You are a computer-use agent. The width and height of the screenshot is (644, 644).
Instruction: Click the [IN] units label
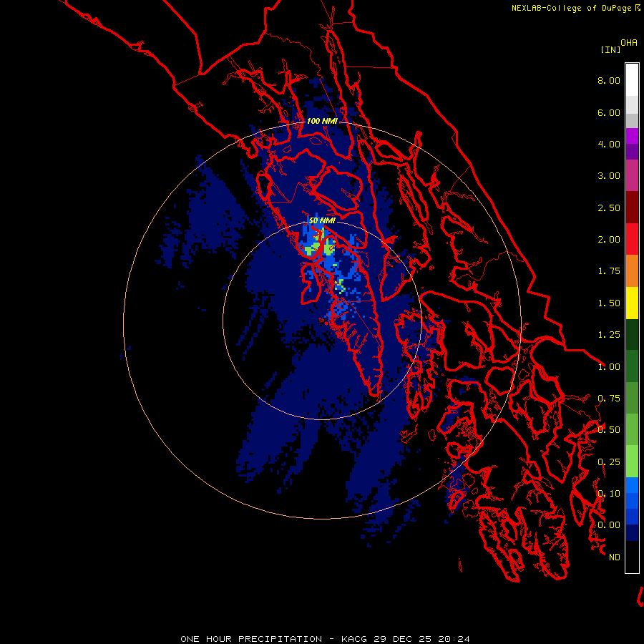(610, 49)
